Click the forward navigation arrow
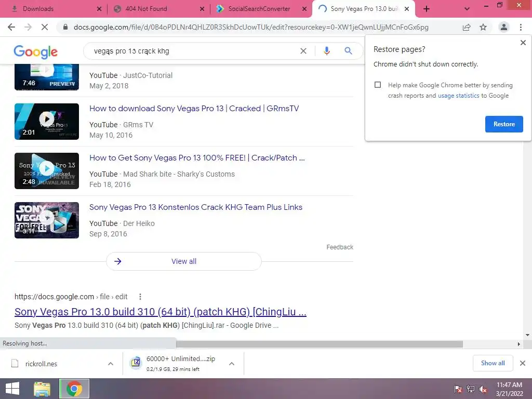This screenshot has width=532, height=399. [28, 27]
